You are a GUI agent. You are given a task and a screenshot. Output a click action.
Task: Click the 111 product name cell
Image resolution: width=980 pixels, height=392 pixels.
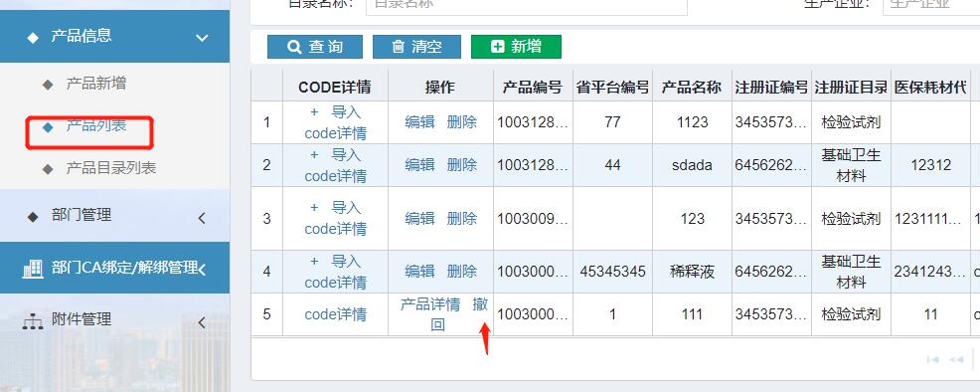pos(692,314)
